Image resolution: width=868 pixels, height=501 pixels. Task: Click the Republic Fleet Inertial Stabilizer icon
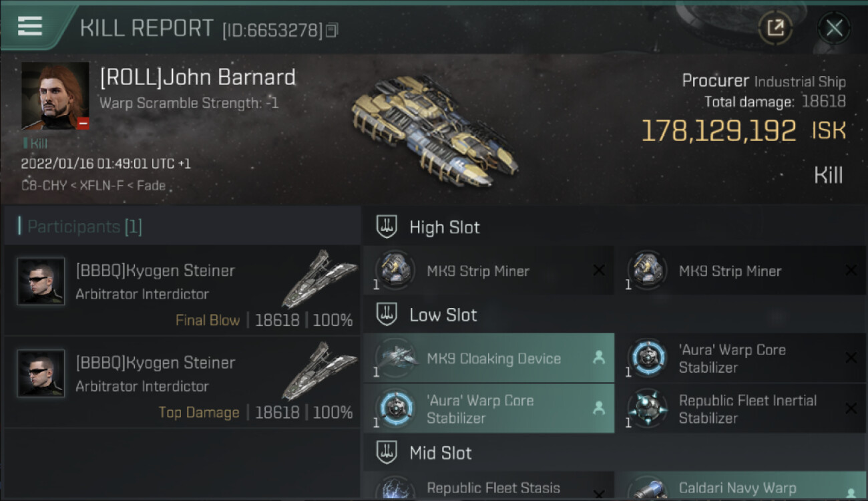pos(646,409)
